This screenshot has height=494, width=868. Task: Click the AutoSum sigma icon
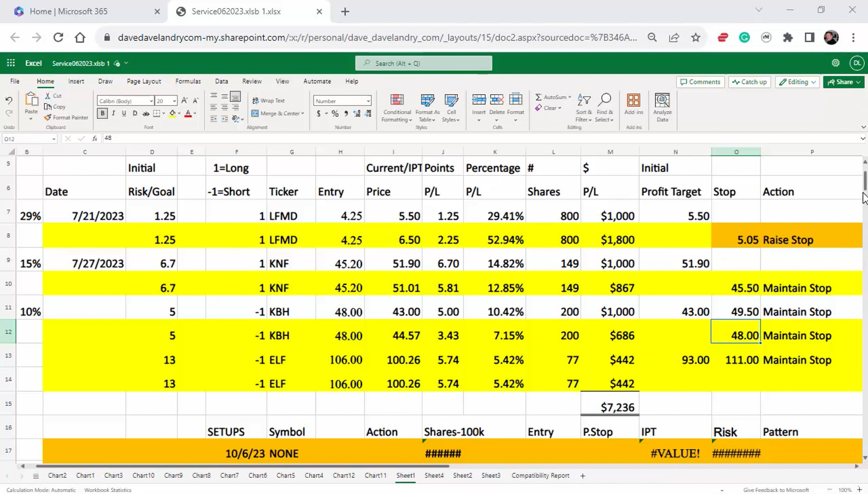click(x=539, y=97)
